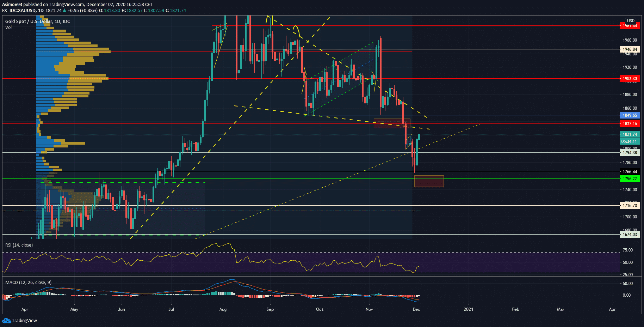Click the Gold Spot / U.S. Dollar title
Viewport: 644px width, 327px height.
click(37, 22)
